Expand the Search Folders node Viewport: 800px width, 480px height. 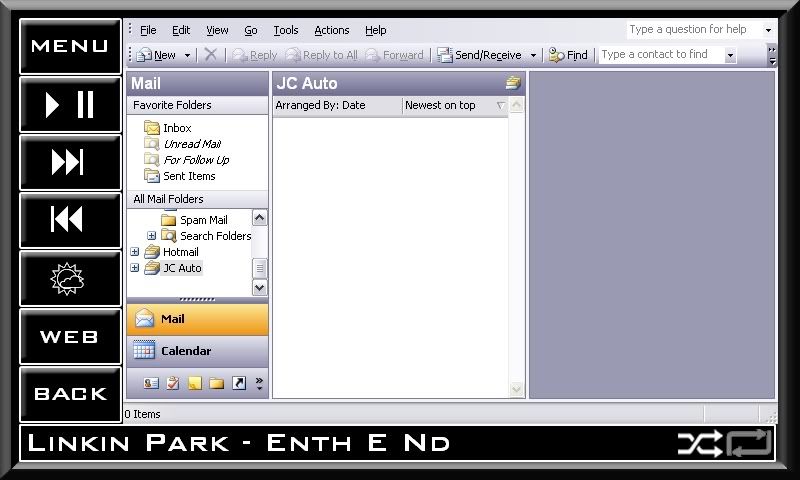click(152, 236)
